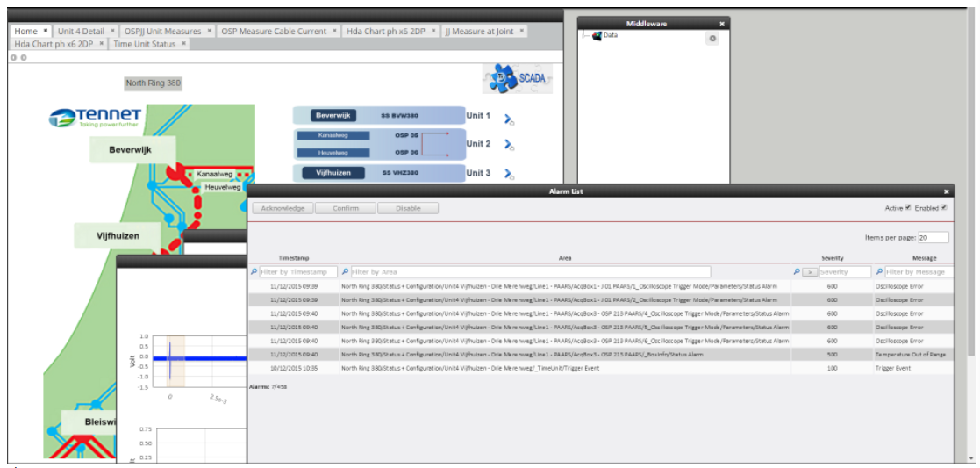
Task: Uncheck the Enabled alarms checkbox
Action: [x=944, y=208]
